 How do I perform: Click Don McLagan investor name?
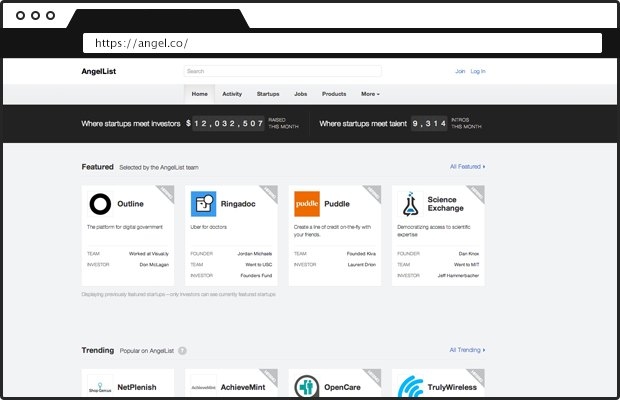click(154, 265)
